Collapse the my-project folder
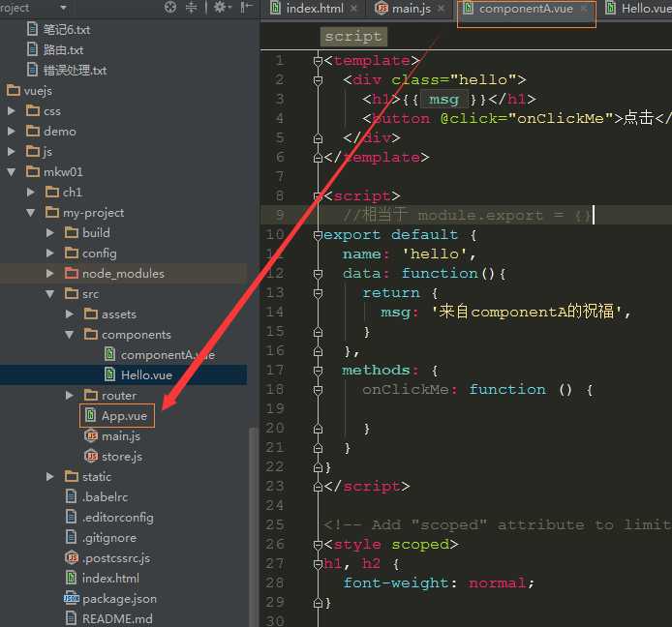This screenshot has height=627, width=672. [31, 213]
